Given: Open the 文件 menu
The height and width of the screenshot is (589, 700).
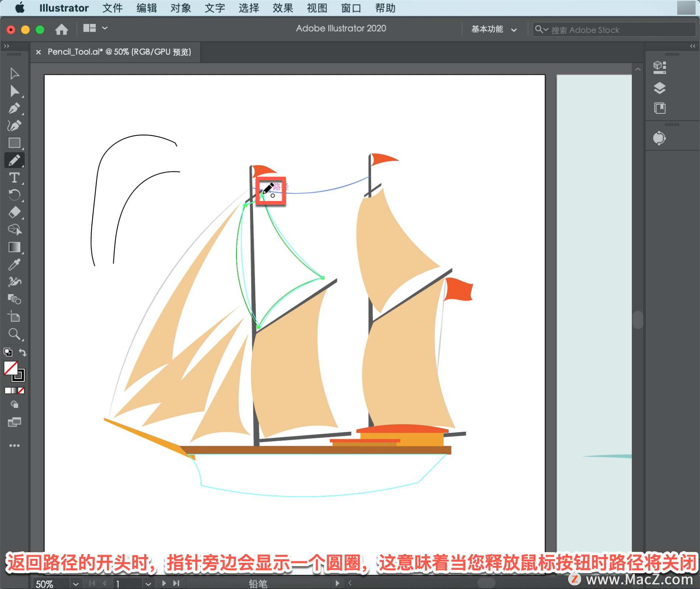Looking at the screenshot, I should coord(112,8).
